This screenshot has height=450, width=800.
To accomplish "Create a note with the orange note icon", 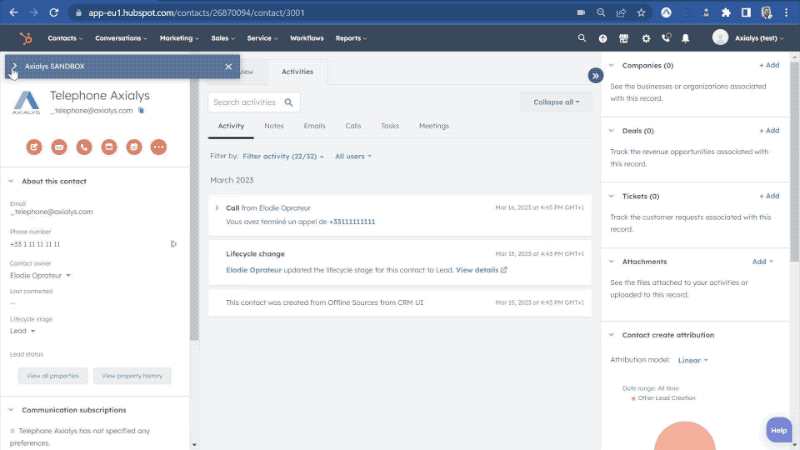I will 34,147.
